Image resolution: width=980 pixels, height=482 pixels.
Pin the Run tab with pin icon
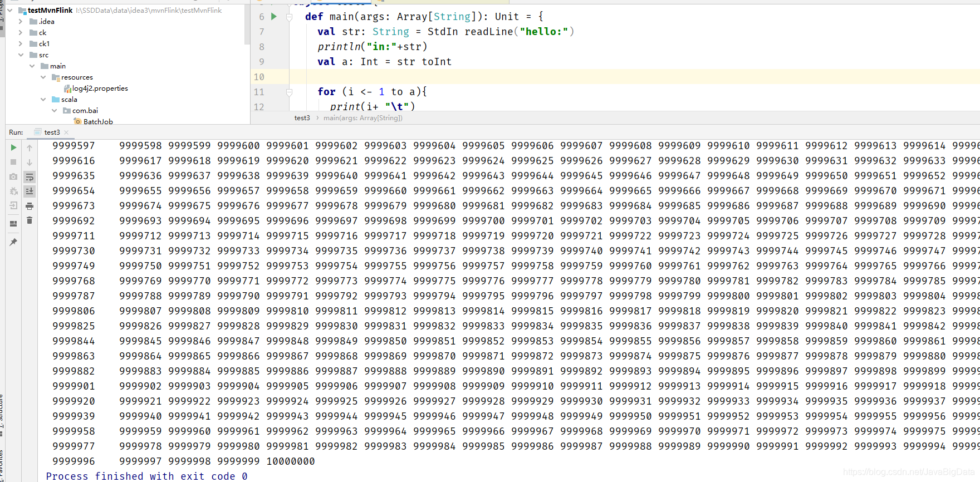point(13,242)
